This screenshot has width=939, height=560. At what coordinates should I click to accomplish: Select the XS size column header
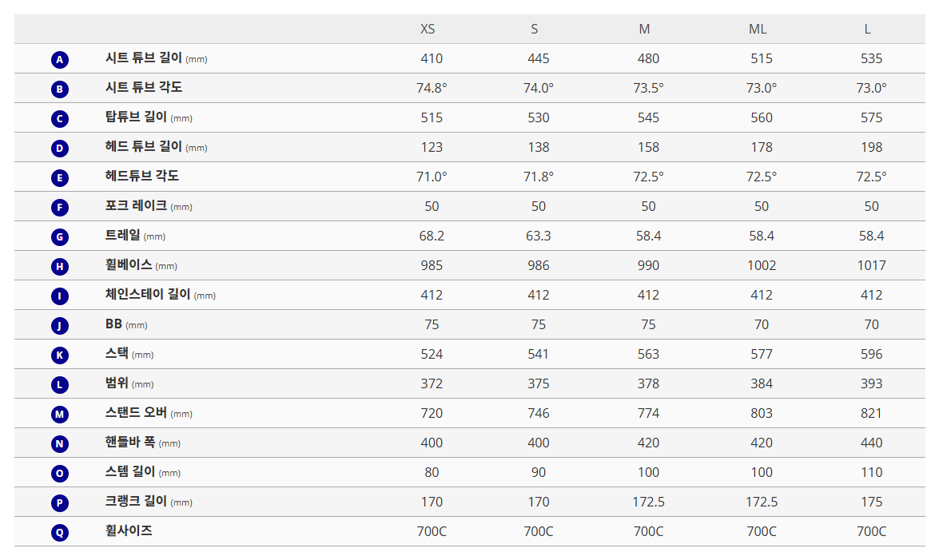point(428,30)
